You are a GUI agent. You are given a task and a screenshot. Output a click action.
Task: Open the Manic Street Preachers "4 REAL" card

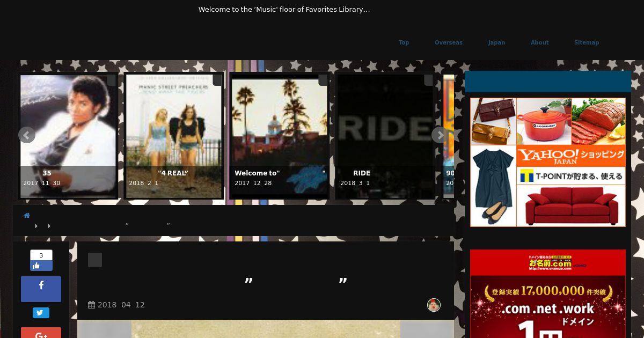(x=174, y=136)
